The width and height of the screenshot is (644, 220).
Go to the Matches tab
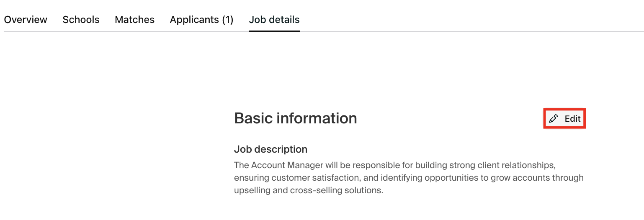tap(134, 20)
